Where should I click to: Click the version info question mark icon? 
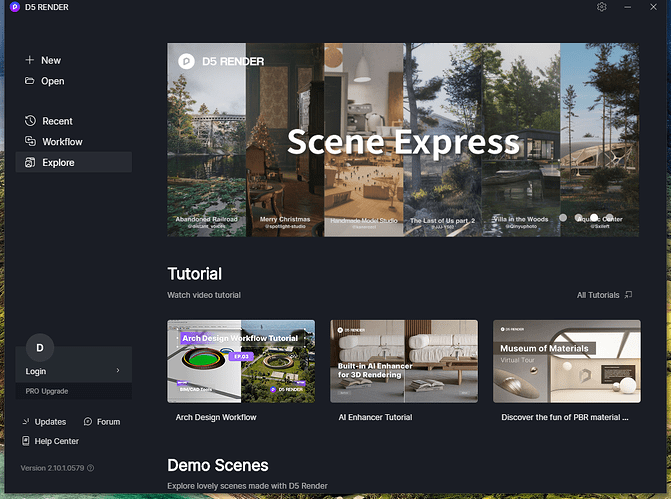tap(91, 468)
